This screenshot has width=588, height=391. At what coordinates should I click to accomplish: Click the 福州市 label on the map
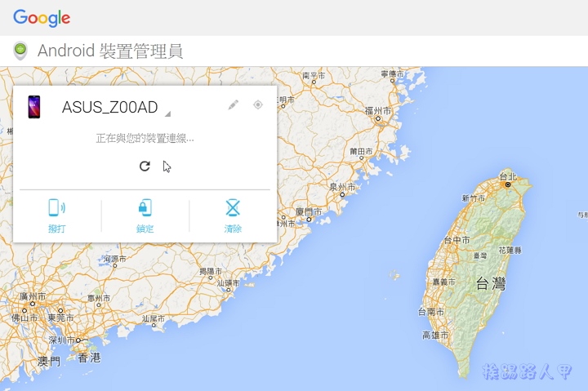coord(381,109)
